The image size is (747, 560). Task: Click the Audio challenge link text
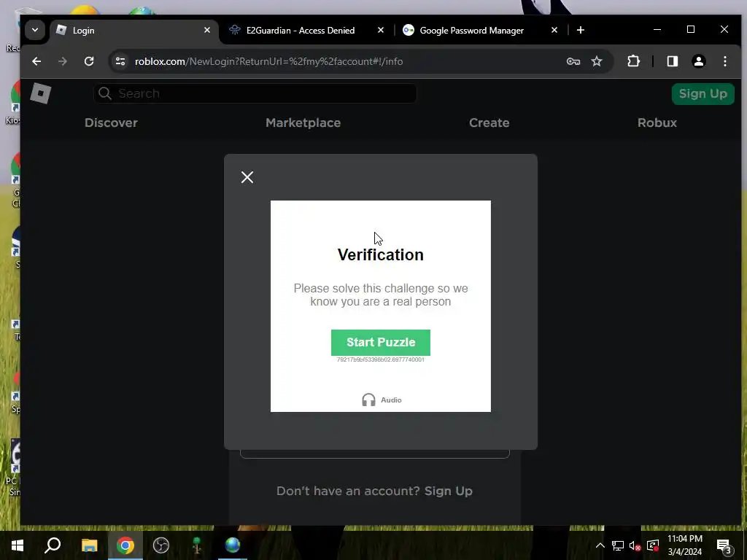[391, 400]
